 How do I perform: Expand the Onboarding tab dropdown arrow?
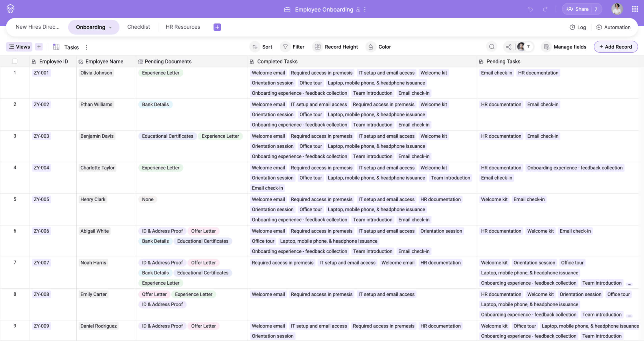click(111, 28)
